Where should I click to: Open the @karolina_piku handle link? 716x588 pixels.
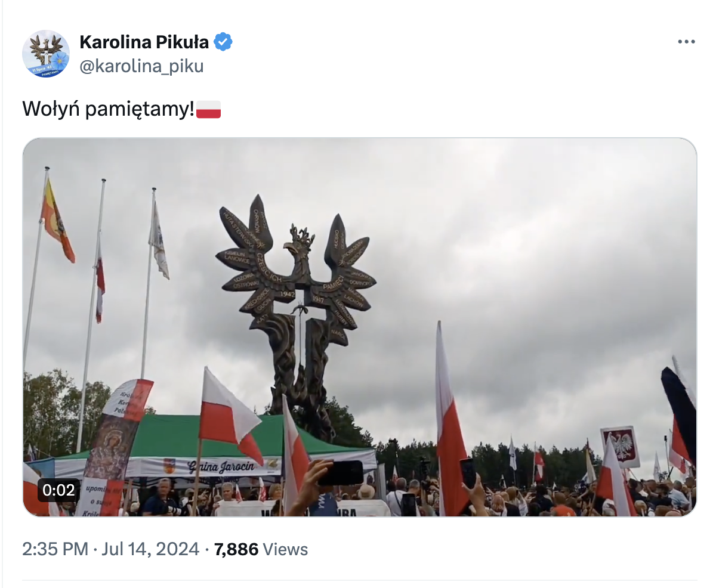tap(141, 66)
